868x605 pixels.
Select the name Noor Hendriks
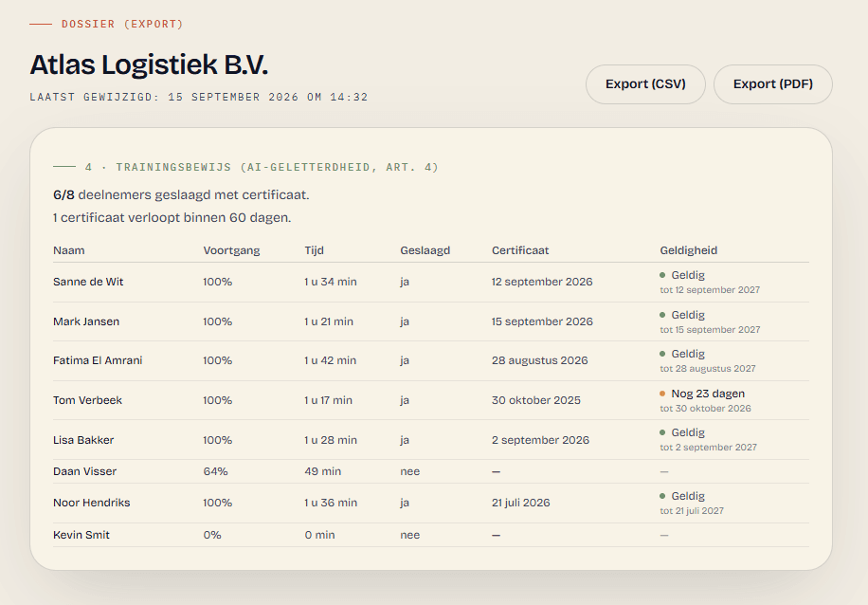pyautogui.click(x=91, y=503)
